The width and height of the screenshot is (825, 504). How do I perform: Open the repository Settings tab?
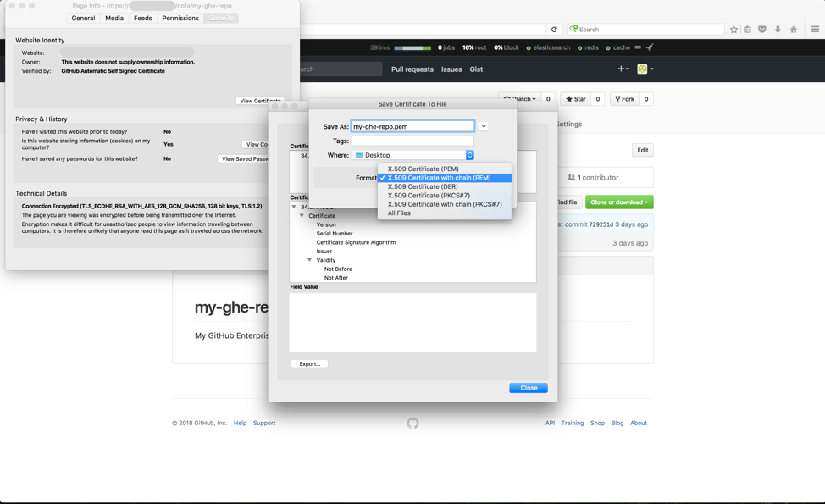[x=568, y=125]
